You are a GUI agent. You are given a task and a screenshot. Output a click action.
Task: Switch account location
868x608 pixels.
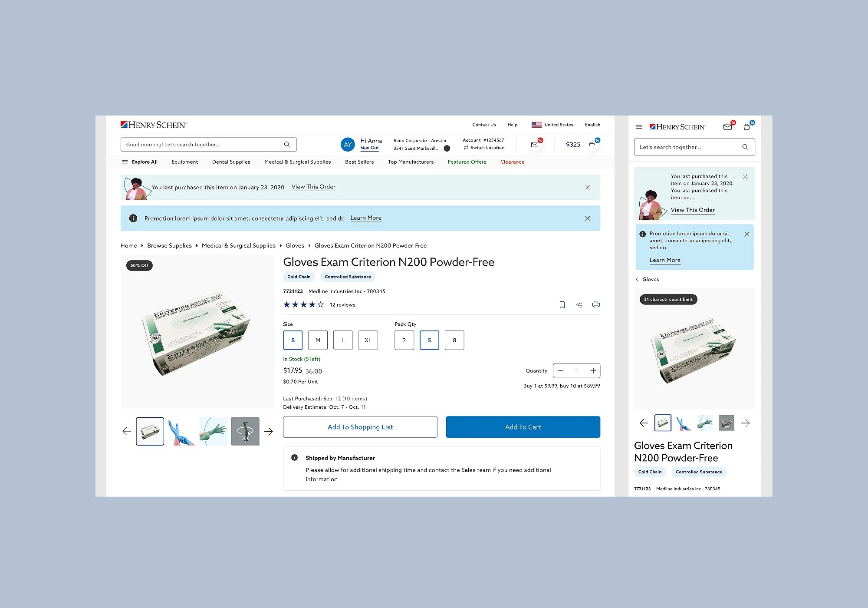click(x=484, y=148)
